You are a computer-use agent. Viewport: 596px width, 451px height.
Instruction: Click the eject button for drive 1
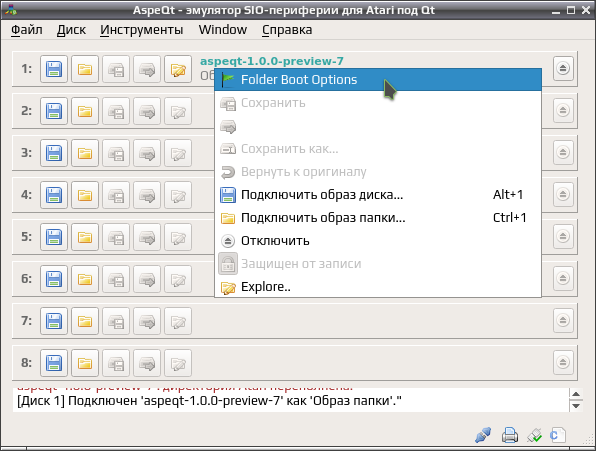563,68
